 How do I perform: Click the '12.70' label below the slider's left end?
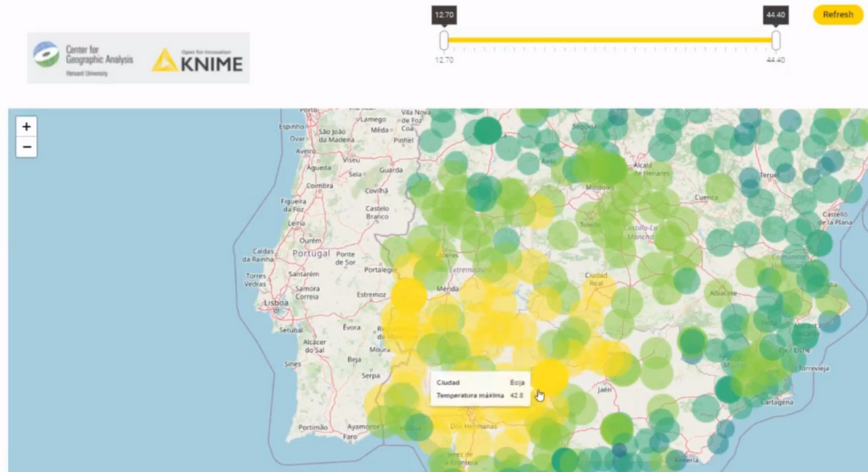[444, 60]
